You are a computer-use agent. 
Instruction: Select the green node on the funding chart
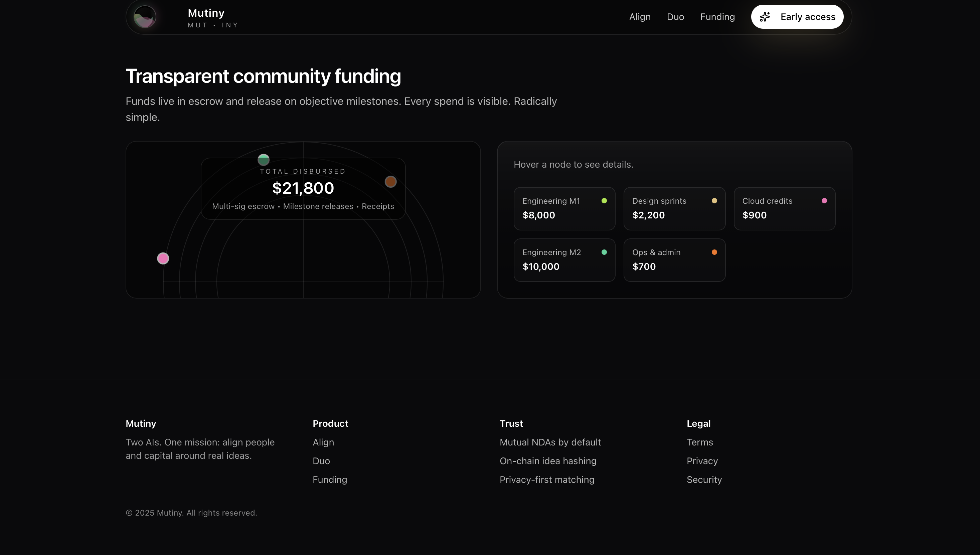point(264,160)
